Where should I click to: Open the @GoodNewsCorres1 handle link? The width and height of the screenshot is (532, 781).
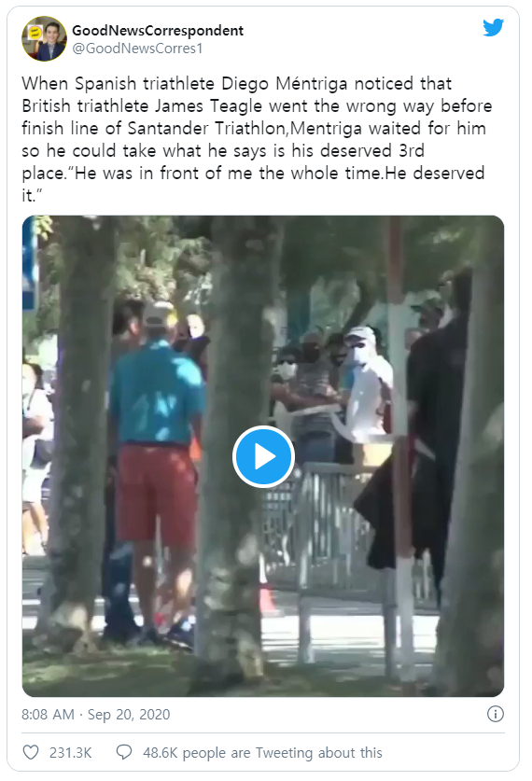click(x=137, y=49)
